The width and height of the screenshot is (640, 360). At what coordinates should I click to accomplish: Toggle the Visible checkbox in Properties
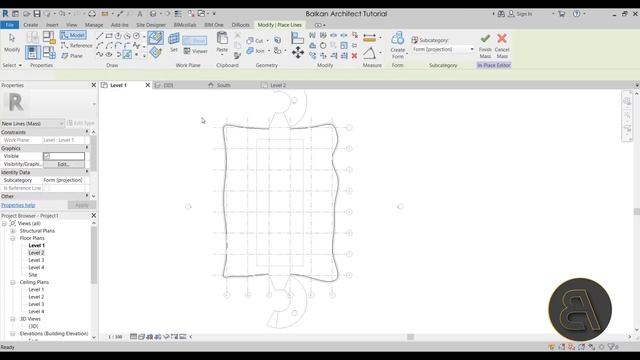(x=47, y=156)
